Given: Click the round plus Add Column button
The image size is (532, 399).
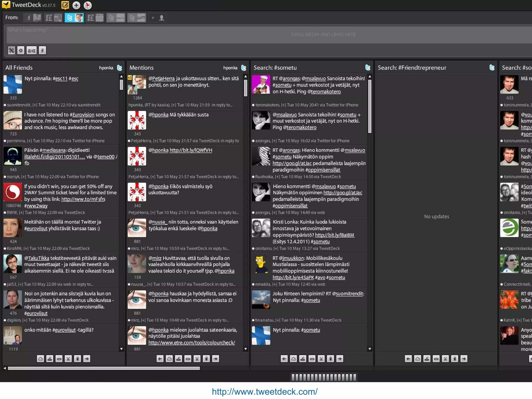Looking at the screenshot, I should click(x=76, y=5).
